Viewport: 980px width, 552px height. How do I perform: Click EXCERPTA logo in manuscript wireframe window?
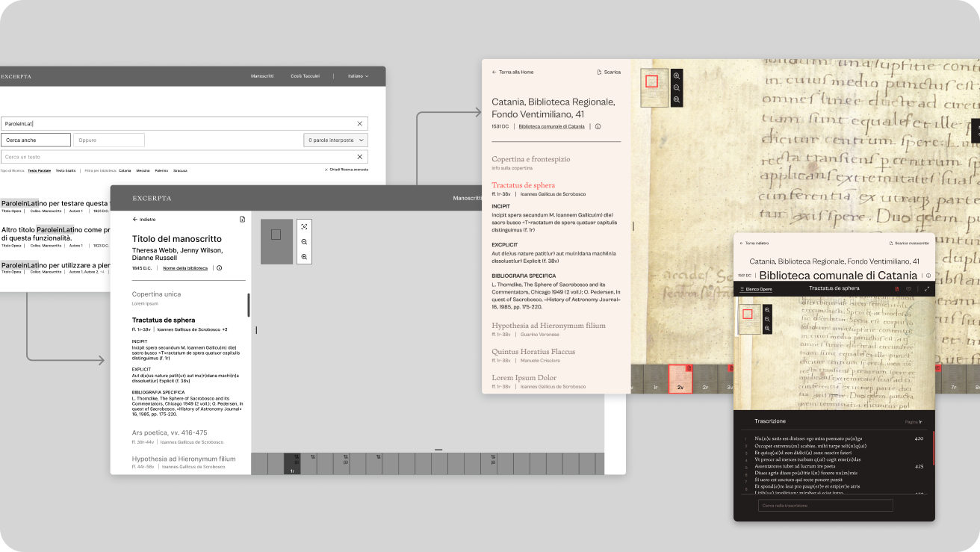[x=152, y=198]
